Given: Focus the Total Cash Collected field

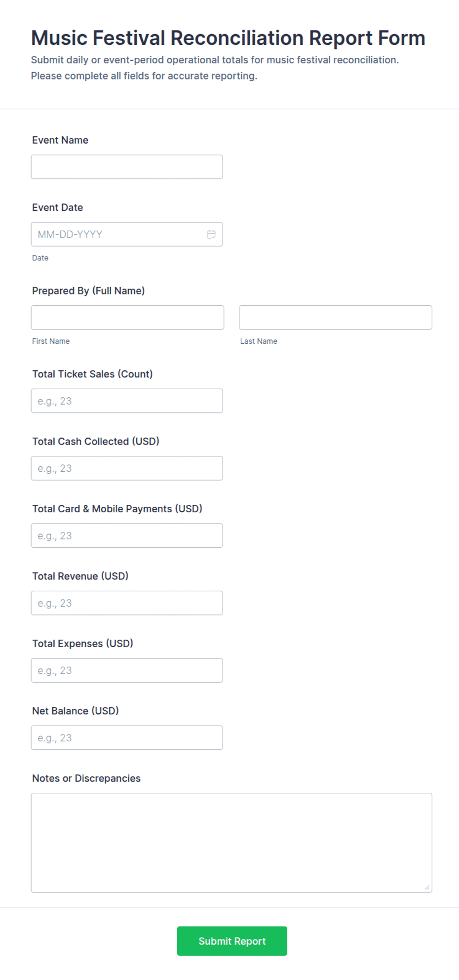Looking at the screenshot, I should 127,468.
